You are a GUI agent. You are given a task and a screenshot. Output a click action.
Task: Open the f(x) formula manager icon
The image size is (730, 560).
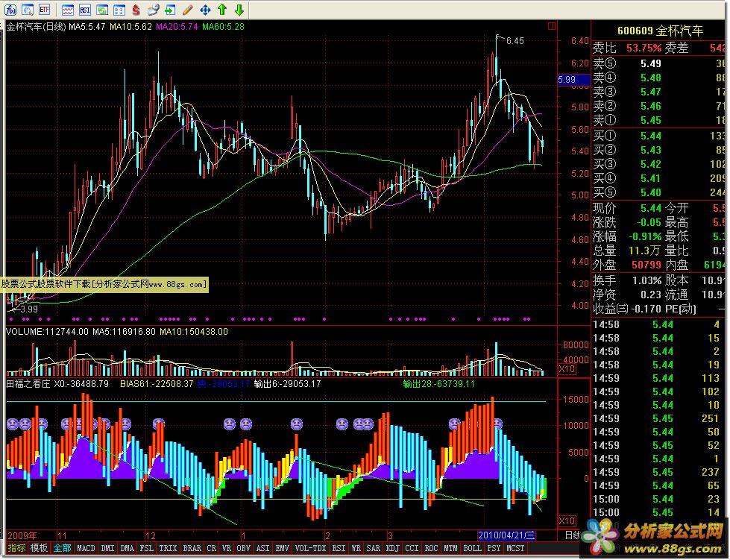pos(10,9)
